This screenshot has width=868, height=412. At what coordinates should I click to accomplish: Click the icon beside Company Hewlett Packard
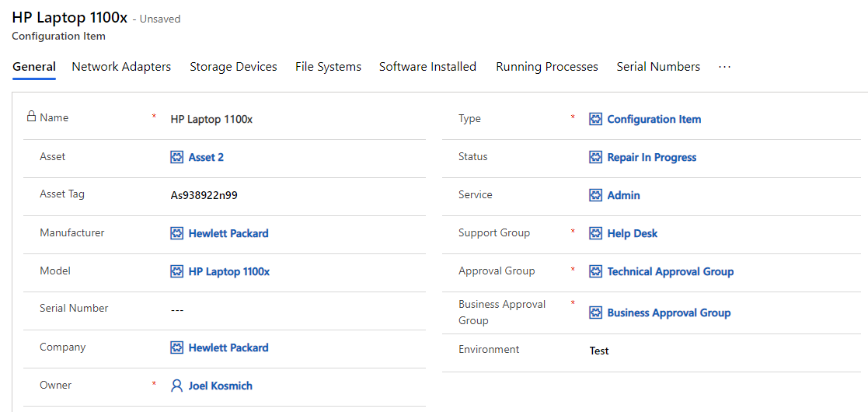(176, 347)
